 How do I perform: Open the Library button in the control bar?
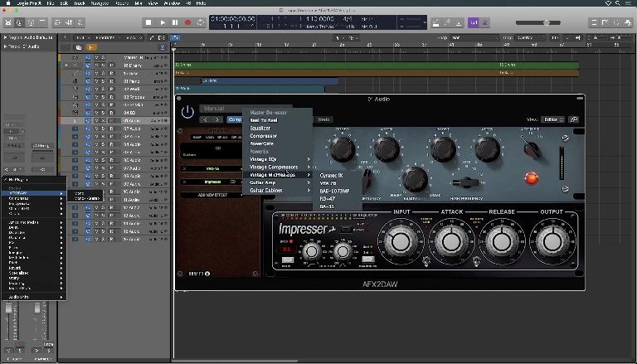click(x=7, y=22)
